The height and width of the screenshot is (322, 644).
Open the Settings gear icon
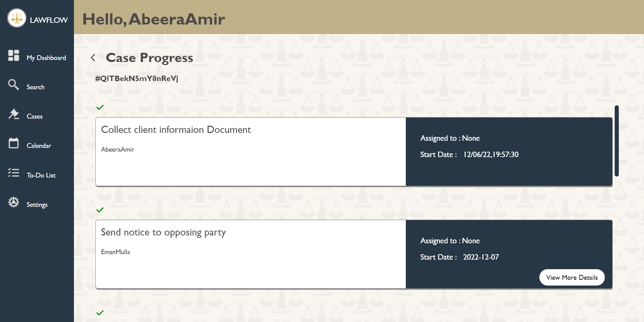(x=13, y=202)
